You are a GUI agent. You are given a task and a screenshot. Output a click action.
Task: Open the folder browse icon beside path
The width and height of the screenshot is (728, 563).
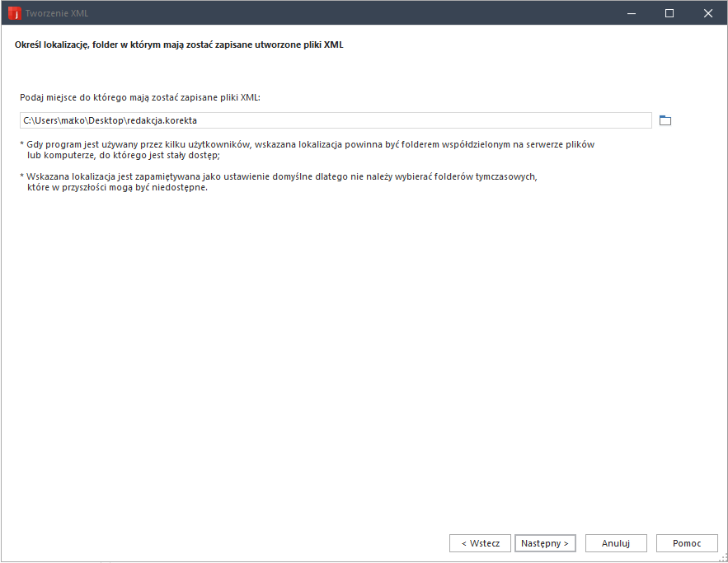[x=665, y=121]
